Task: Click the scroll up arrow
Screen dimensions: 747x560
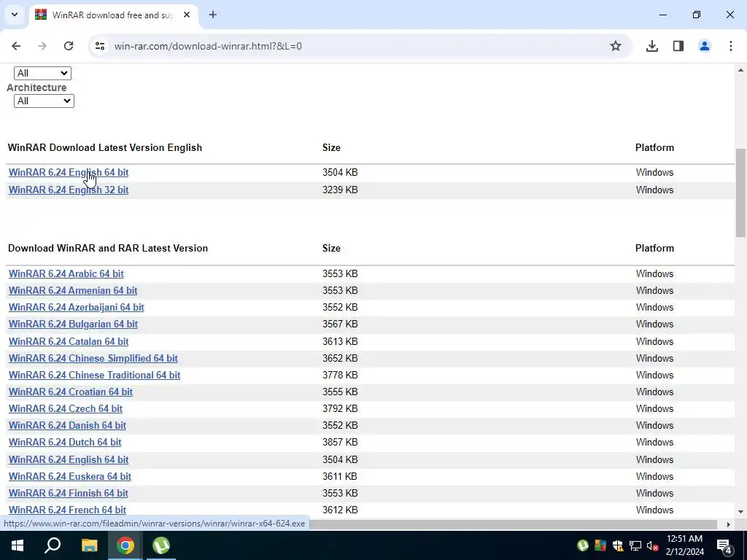Action: coord(740,70)
